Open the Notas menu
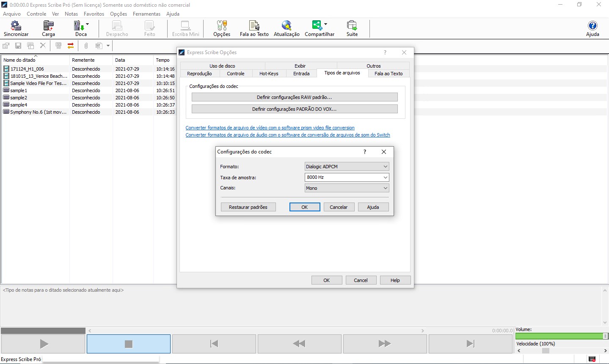 [x=71, y=14]
